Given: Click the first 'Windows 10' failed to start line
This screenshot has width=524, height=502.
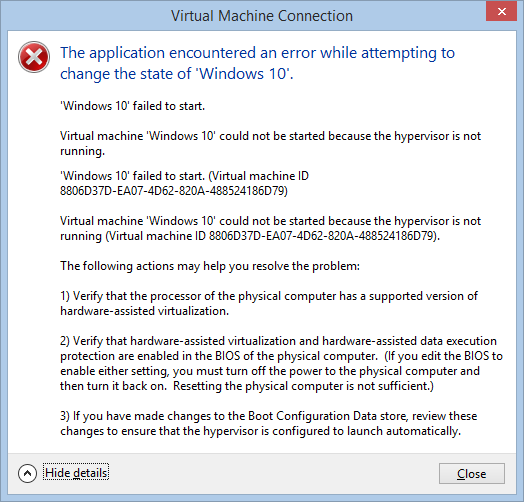Looking at the screenshot, I should point(132,106).
